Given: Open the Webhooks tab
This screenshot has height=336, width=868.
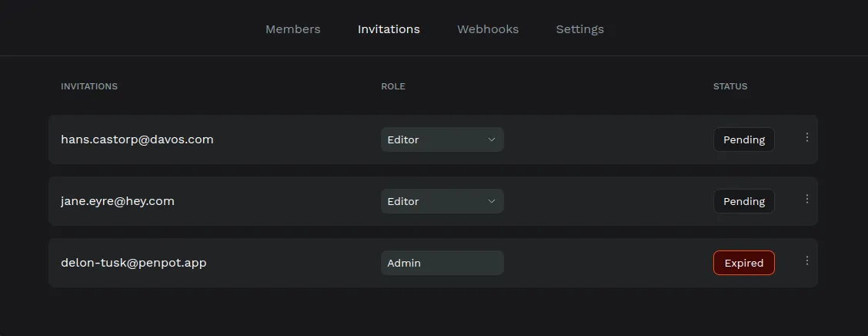Looking at the screenshot, I should click(488, 29).
